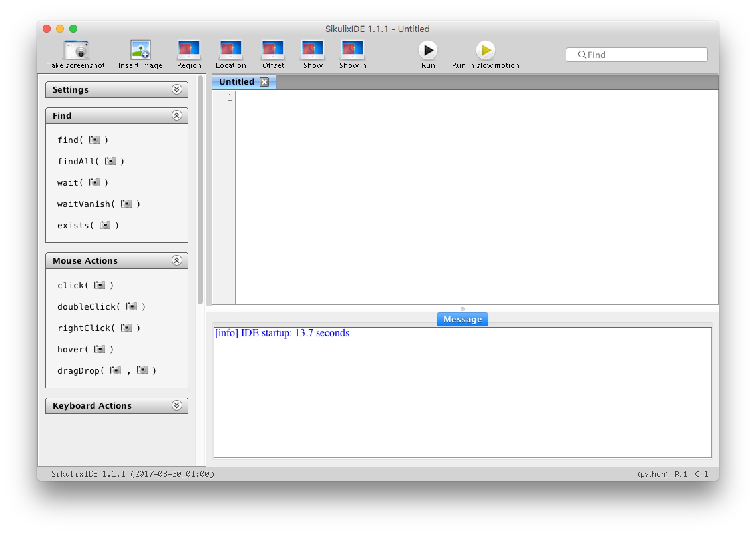Click the Show in toolbar icon
The image size is (756, 534).
point(353,50)
